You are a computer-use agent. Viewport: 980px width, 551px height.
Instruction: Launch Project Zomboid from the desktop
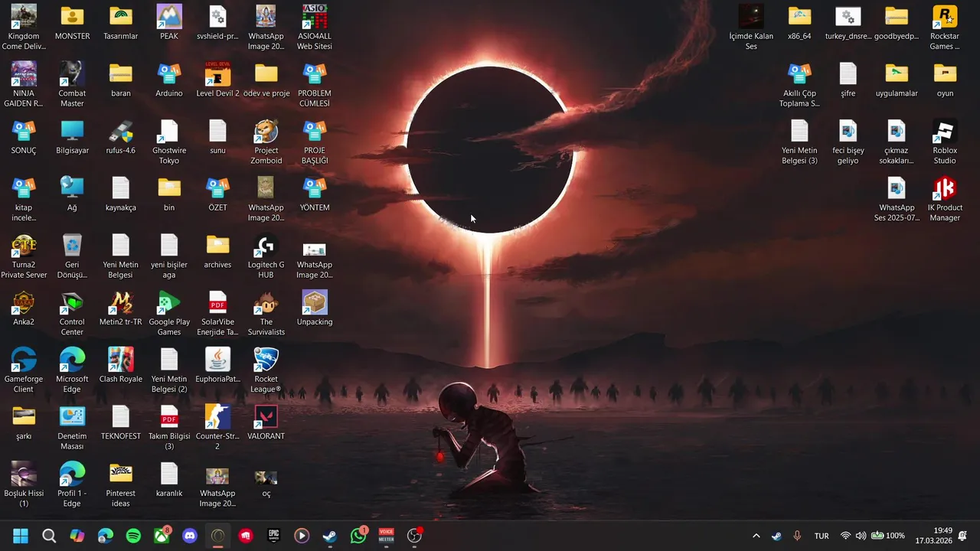click(x=266, y=142)
